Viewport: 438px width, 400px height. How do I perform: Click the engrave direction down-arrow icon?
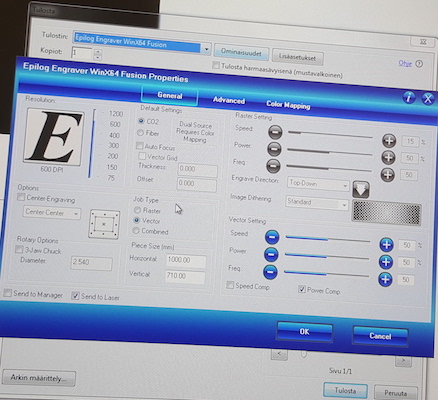click(361, 189)
